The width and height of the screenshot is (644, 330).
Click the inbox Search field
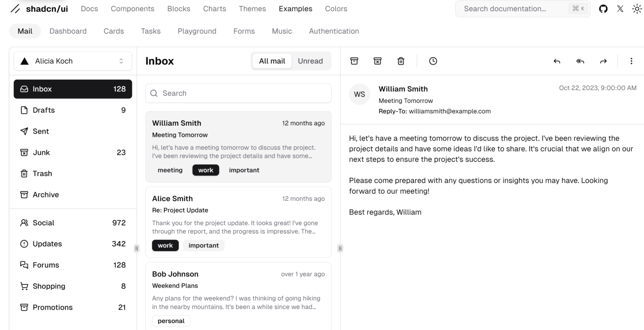coord(238,93)
